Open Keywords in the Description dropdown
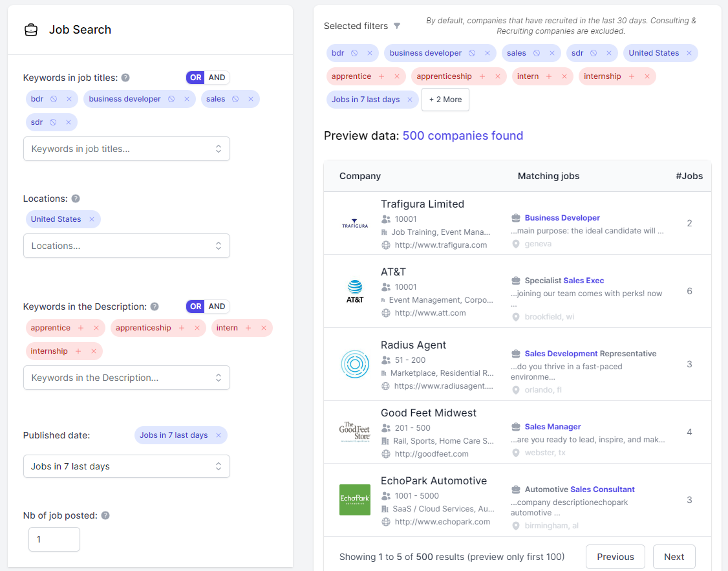Image resolution: width=728 pixels, height=571 pixels. coord(127,378)
